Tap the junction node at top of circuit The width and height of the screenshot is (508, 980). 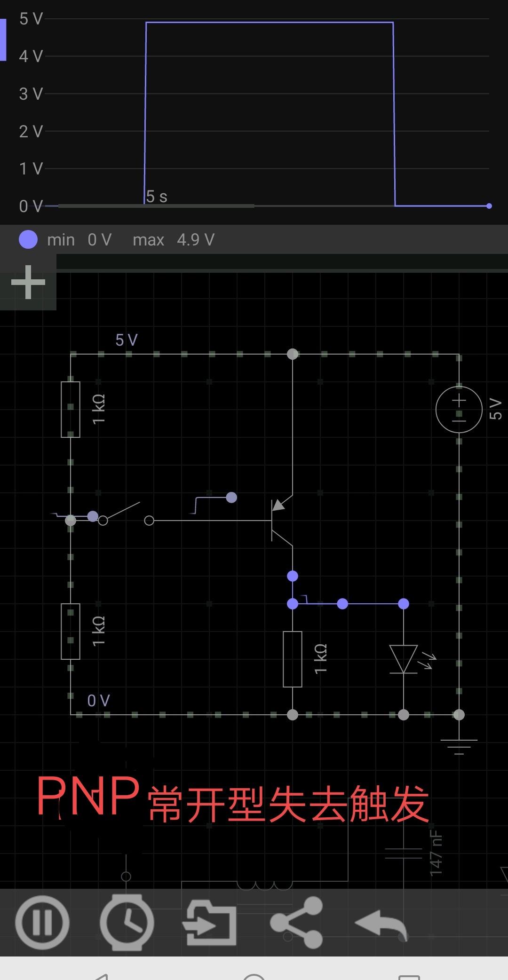click(293, 354)
